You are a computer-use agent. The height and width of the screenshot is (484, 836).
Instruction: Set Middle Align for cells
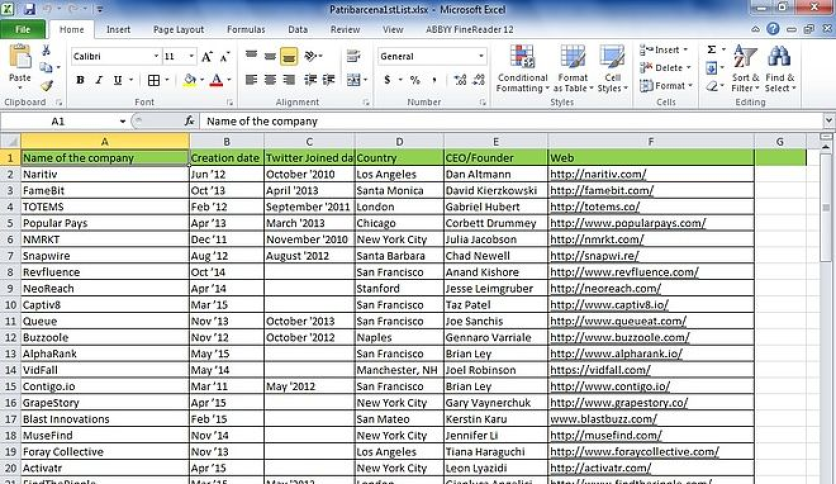pyautogui.click(x=270, y=56)
